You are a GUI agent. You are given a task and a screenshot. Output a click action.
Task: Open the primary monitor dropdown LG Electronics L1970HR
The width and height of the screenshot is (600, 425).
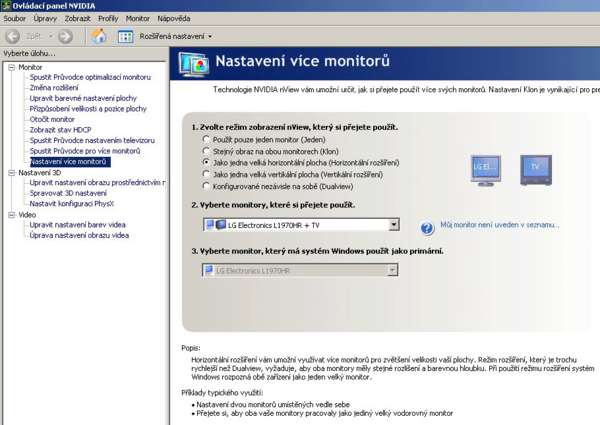(x=300, y=270)
